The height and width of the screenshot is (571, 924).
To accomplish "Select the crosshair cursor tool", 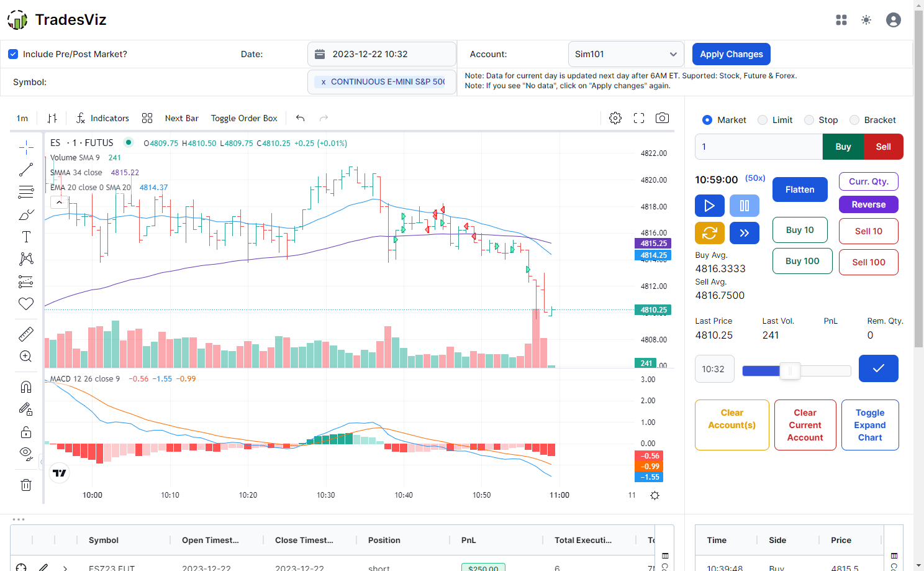I will coord(25,147).
